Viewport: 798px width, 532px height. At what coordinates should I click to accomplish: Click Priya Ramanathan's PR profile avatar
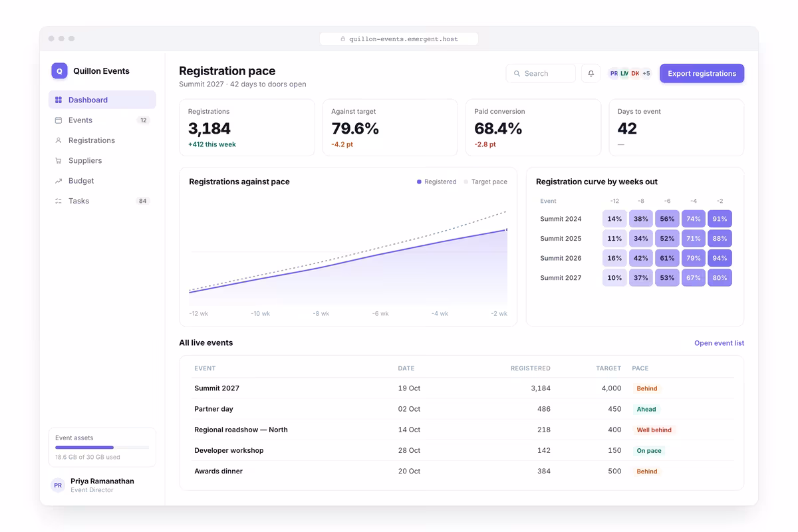tap(58, 485)
